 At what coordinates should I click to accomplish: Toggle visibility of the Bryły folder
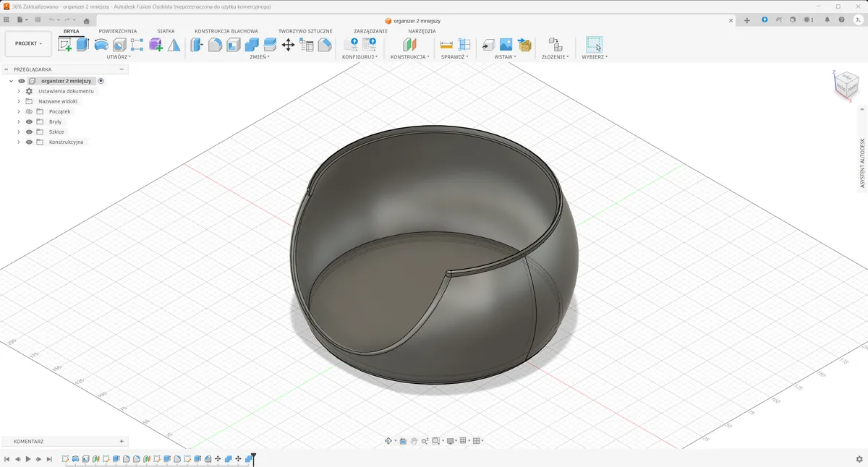[30, 122]
